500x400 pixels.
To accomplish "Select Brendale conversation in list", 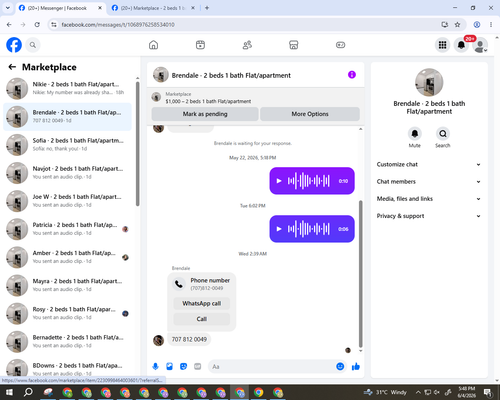I will pyautogui.click(x=67, y=117).
